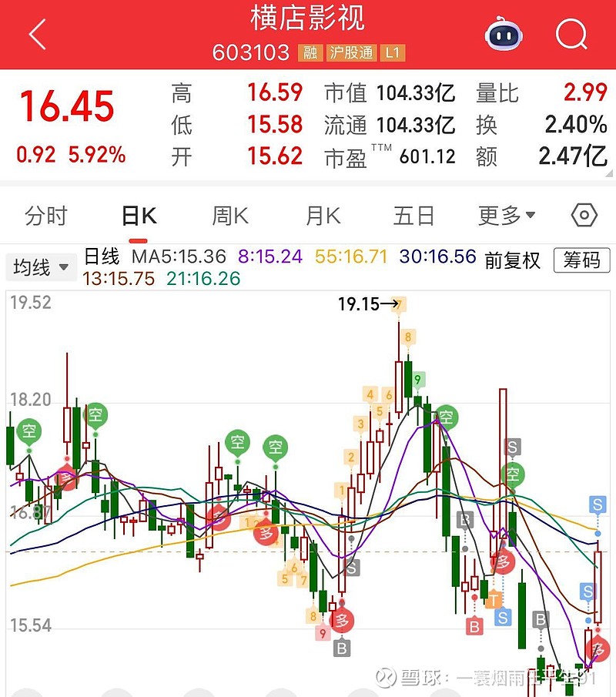Tap the low value 15.58
The width and height of the screenshot is (616, 697).
[275, 125]
